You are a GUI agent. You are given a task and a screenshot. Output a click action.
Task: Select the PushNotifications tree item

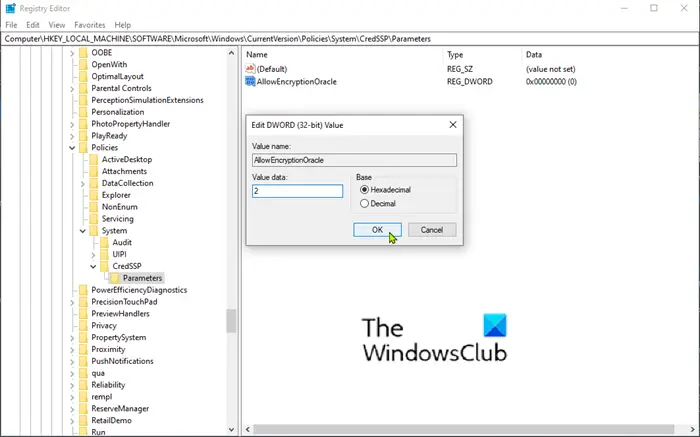tap(122, 361)
